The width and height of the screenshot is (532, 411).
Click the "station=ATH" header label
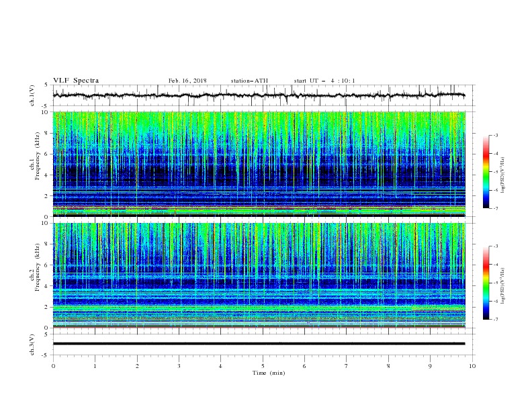[x=249, y=81]
